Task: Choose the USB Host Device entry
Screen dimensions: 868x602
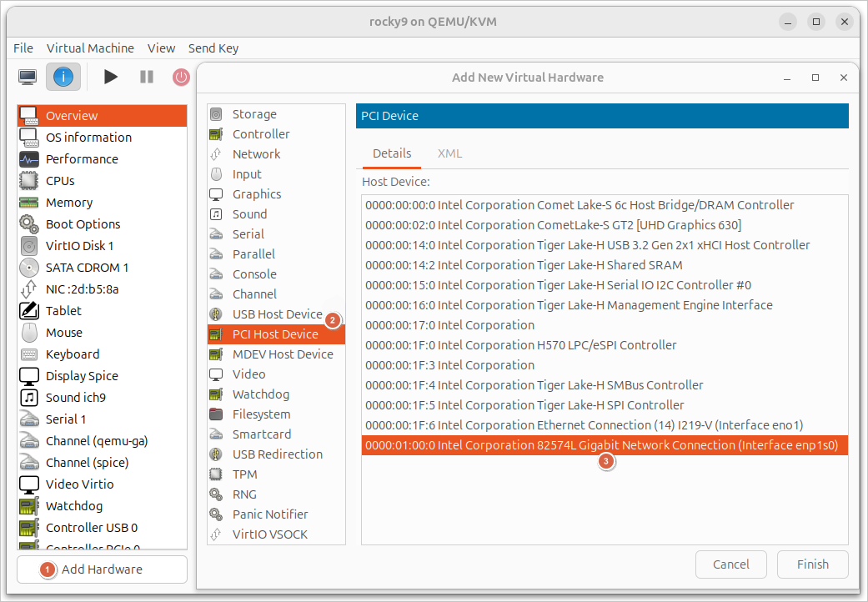Action: [276, 314]
